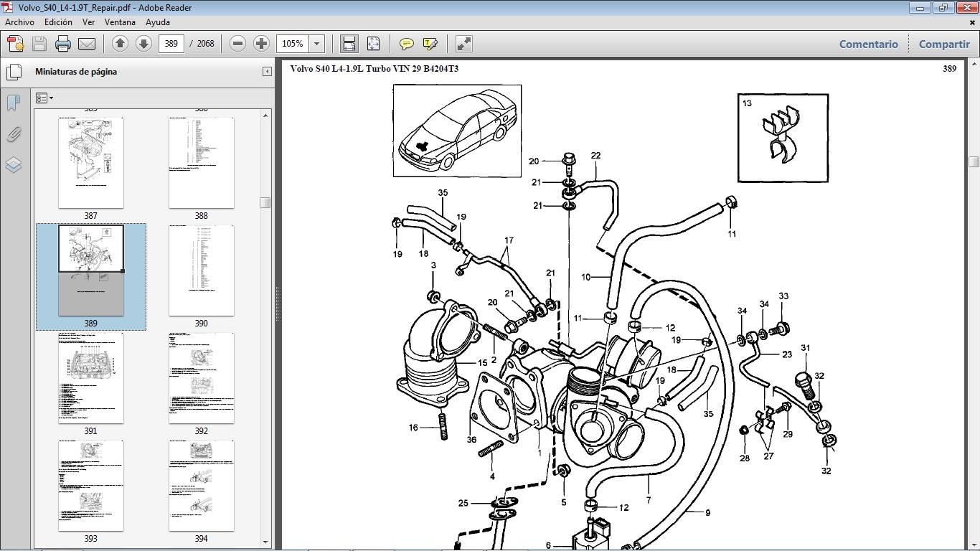Open the attachments paperclip panel

coord(14,134)
